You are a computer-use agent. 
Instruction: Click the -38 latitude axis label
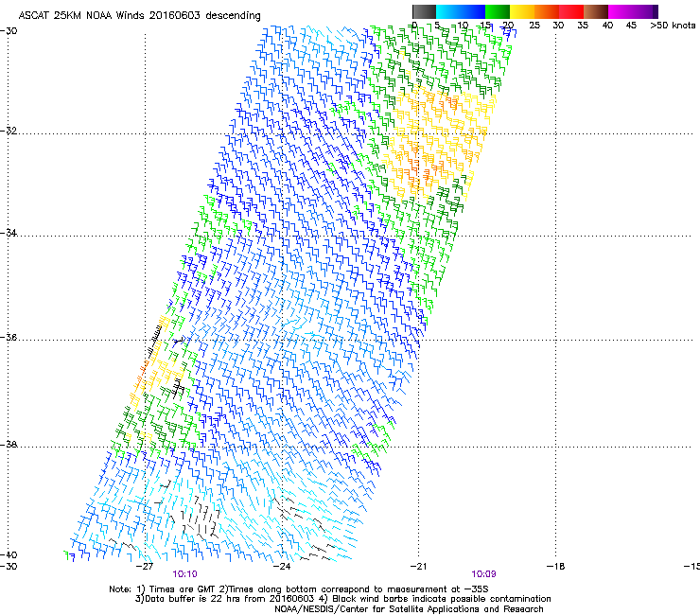coord(9,445)
